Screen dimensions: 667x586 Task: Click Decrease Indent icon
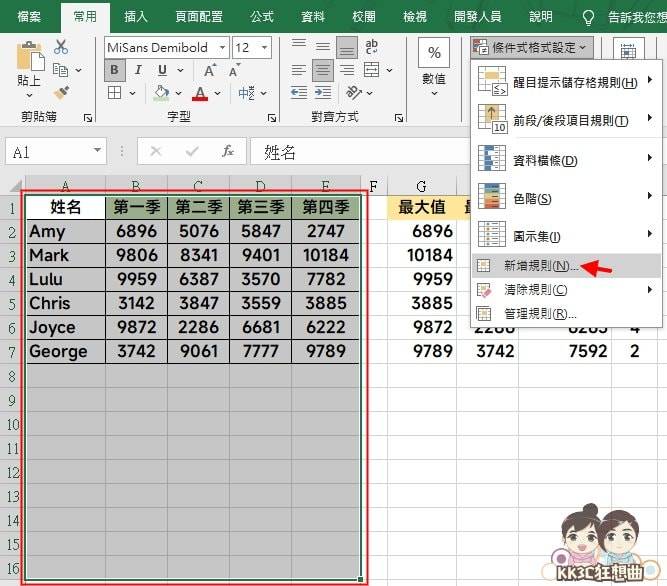pyautogui.click(x=299, y=93)
